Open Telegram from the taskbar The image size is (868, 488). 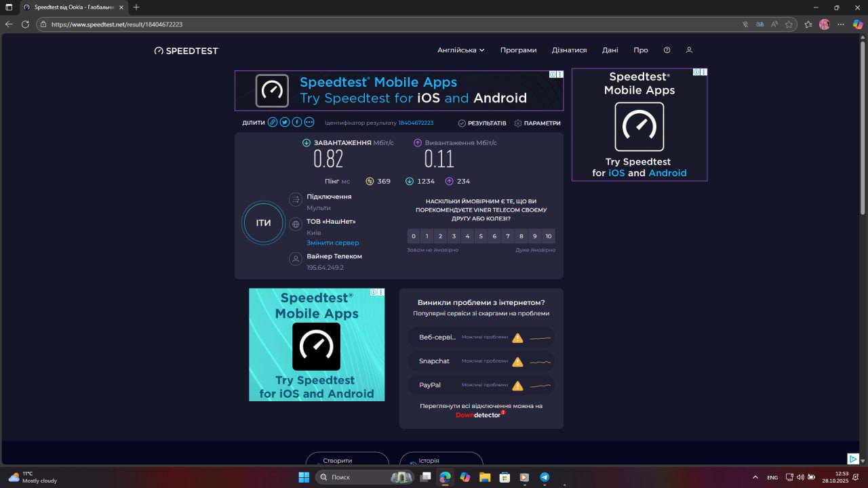click(545, 477)
